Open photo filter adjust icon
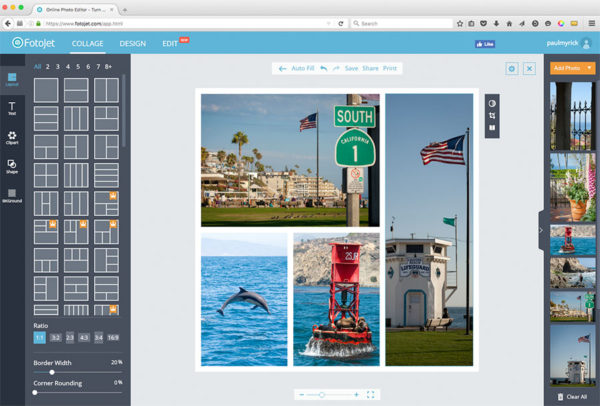Viewport: 600px width, 406px height. tap(492, 103)
